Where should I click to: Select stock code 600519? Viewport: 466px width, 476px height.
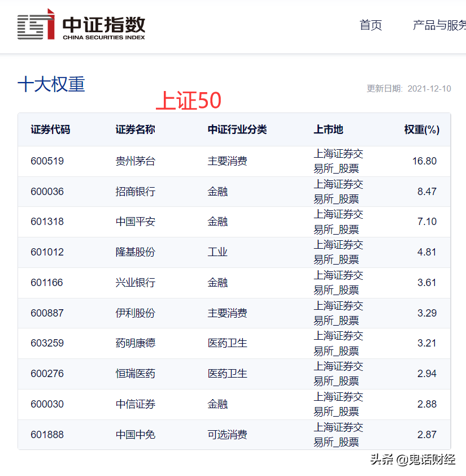pyautogui.click(x=47, y=161)
